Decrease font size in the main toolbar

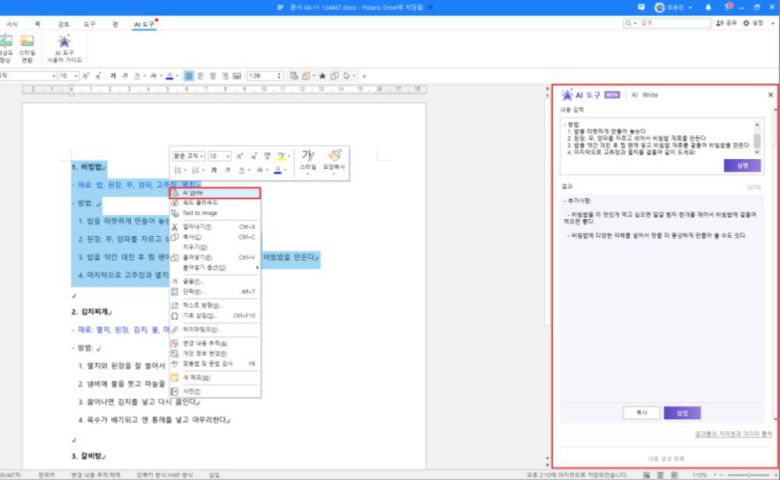pos(98,76)
